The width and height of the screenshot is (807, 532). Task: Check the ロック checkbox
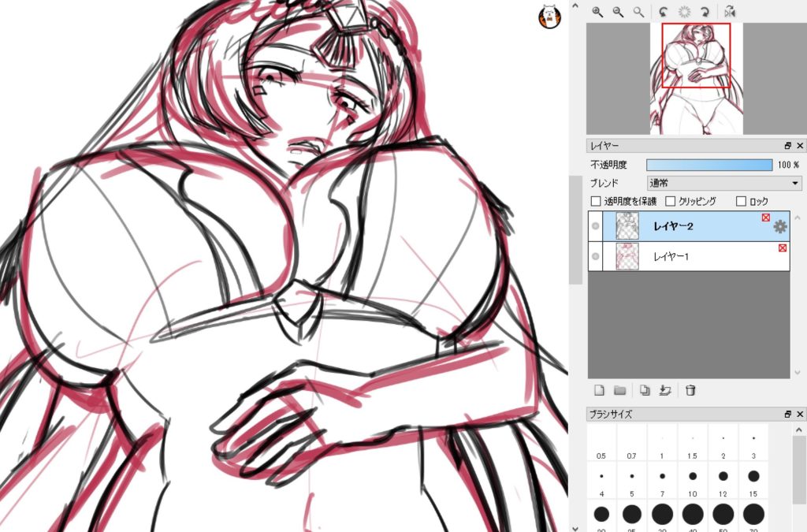click(741, 201)
